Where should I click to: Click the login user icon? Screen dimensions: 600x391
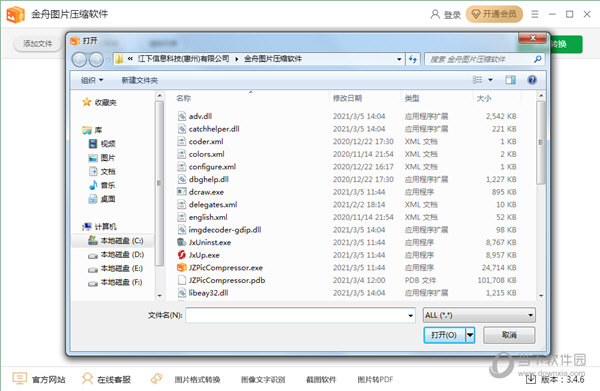[435, 15]
